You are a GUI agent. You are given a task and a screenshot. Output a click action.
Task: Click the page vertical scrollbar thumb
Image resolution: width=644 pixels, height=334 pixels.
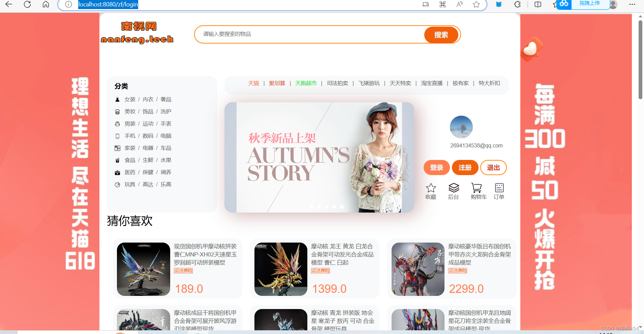(x=640, y=60)
